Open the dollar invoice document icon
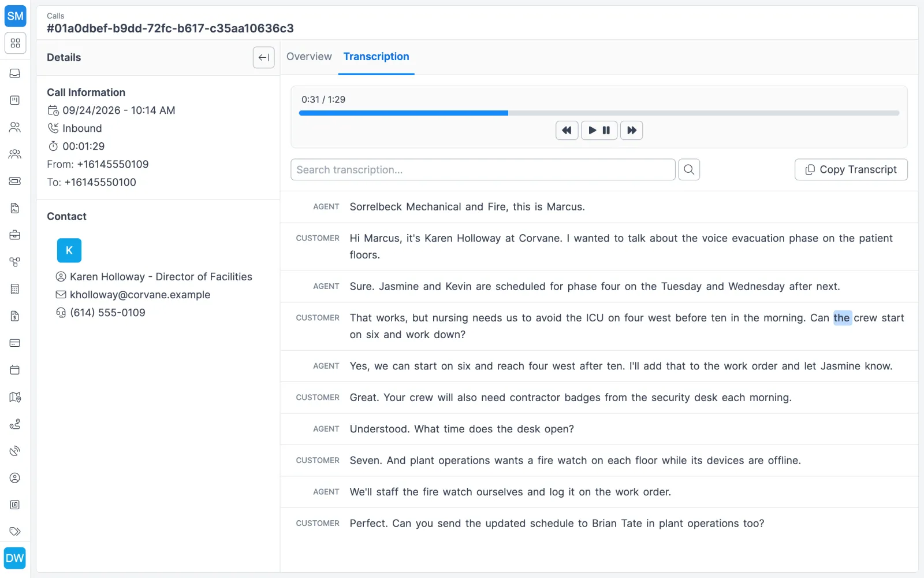Screen dimensions: 924x578 pos(15,316)
